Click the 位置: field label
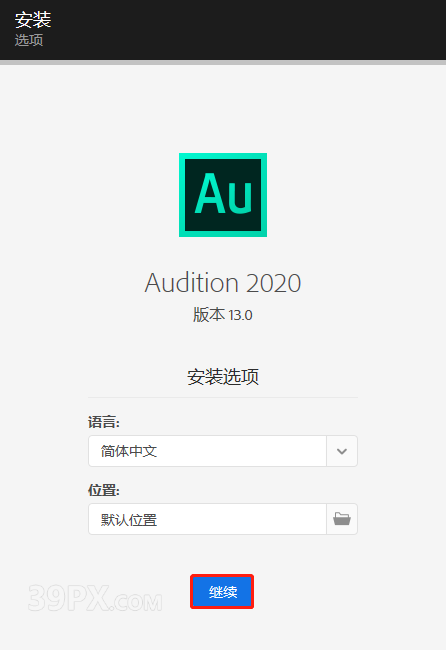446x650 pixels. point(104,490)
